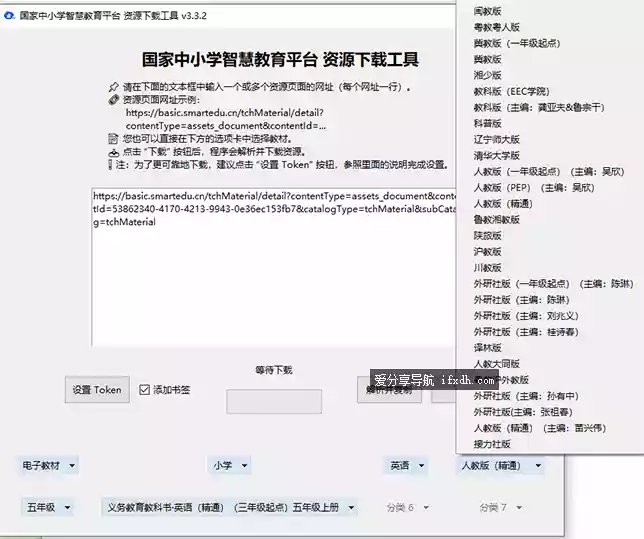Choose 接力社版 in the edition list

point(492,444)
